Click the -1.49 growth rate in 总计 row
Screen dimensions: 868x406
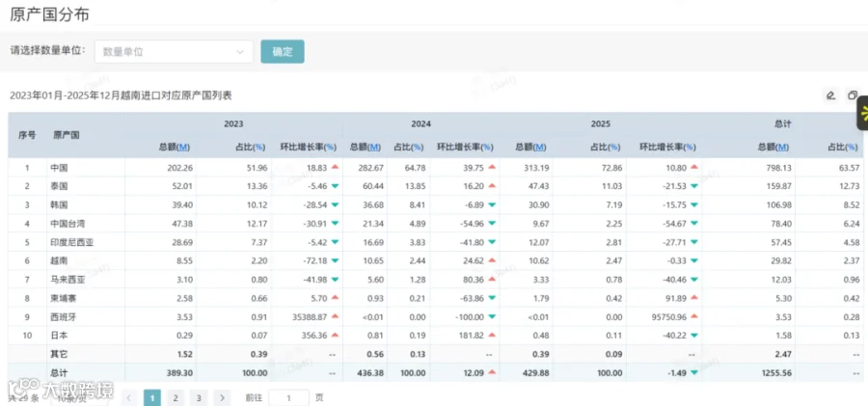coord(675,373)
